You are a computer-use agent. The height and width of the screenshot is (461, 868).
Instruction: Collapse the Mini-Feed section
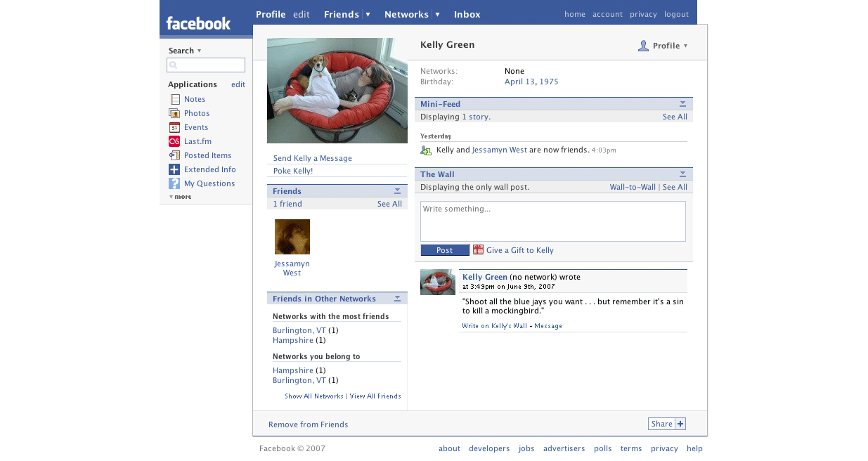pos(682,104)
